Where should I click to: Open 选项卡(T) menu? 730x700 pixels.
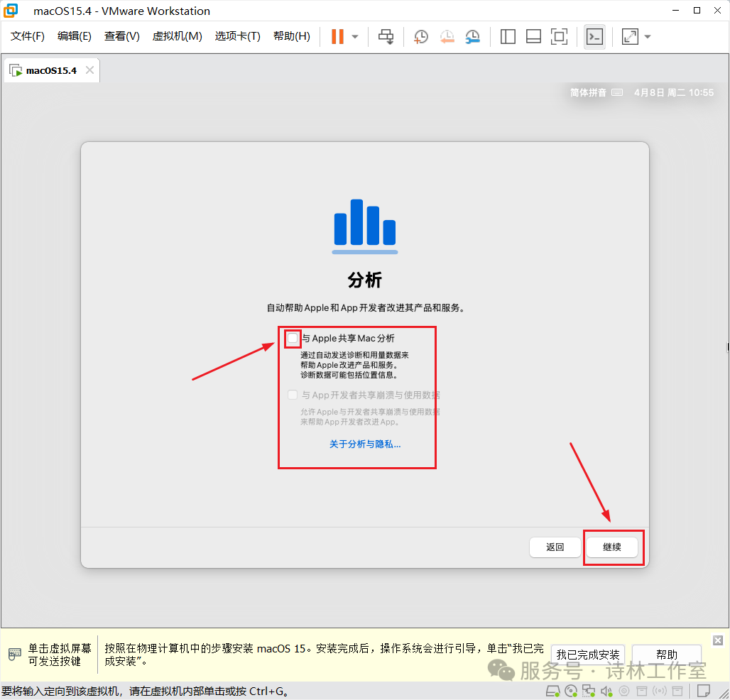(x=237, y=35)
